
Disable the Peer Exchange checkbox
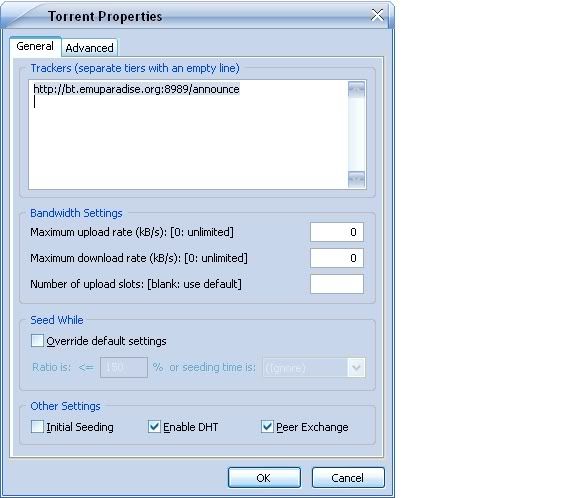point(267,426)
